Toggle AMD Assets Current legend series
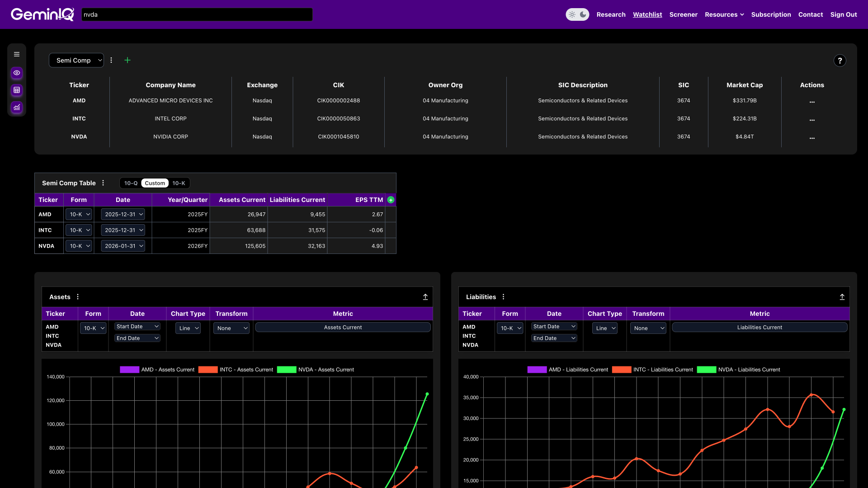This screenshot has width=868, height=488. tap(157, 370)
